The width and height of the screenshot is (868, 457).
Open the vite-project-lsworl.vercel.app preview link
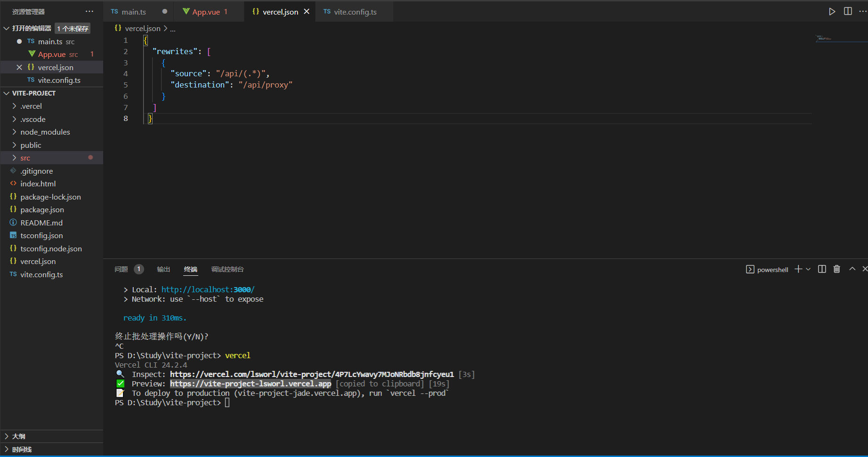(x=251, y=384)
